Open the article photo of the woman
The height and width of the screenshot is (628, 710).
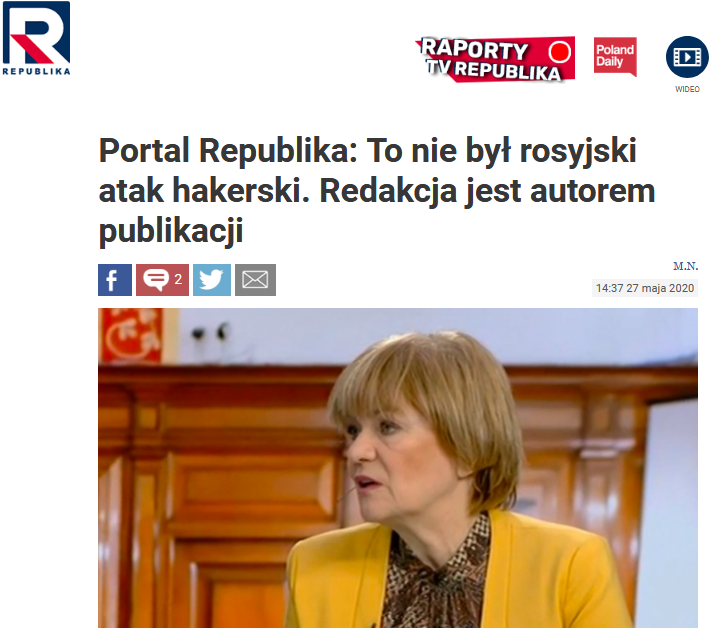click(x=398, y=468)
